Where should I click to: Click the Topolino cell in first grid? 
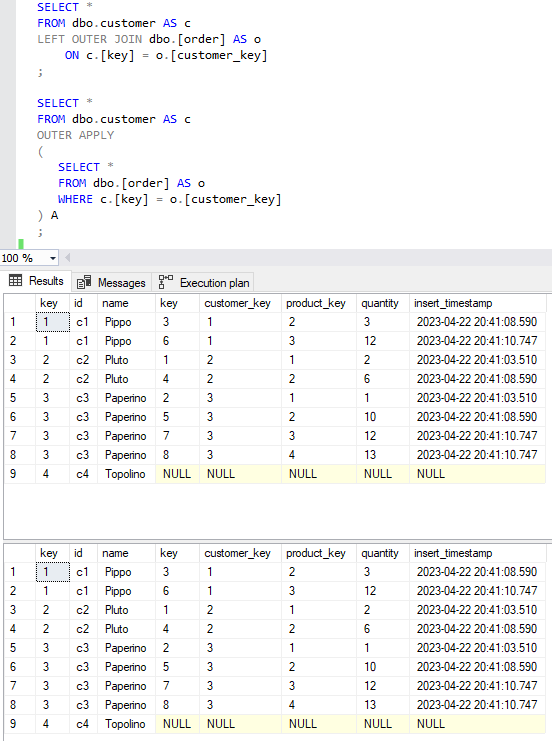pos(126,474)
